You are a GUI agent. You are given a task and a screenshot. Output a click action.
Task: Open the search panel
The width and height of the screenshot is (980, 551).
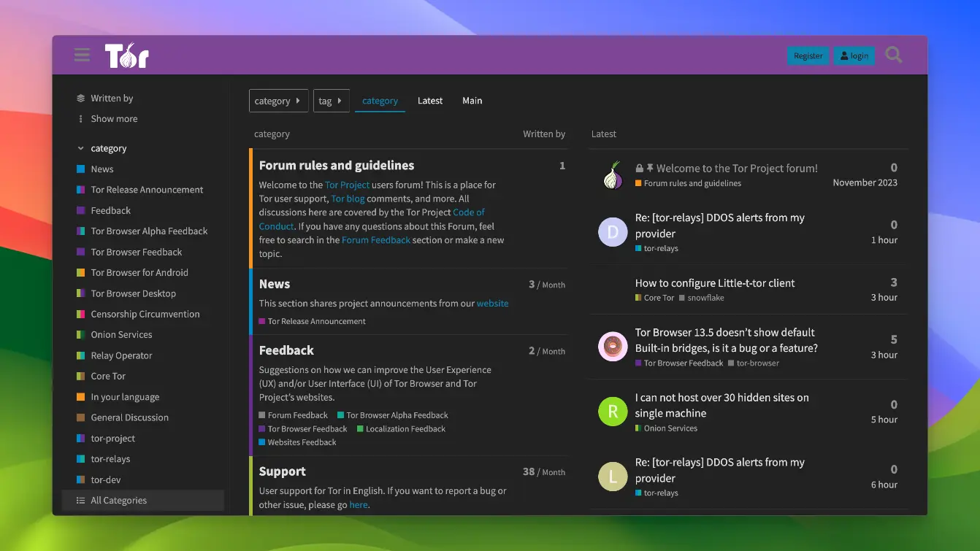[893, 54]
